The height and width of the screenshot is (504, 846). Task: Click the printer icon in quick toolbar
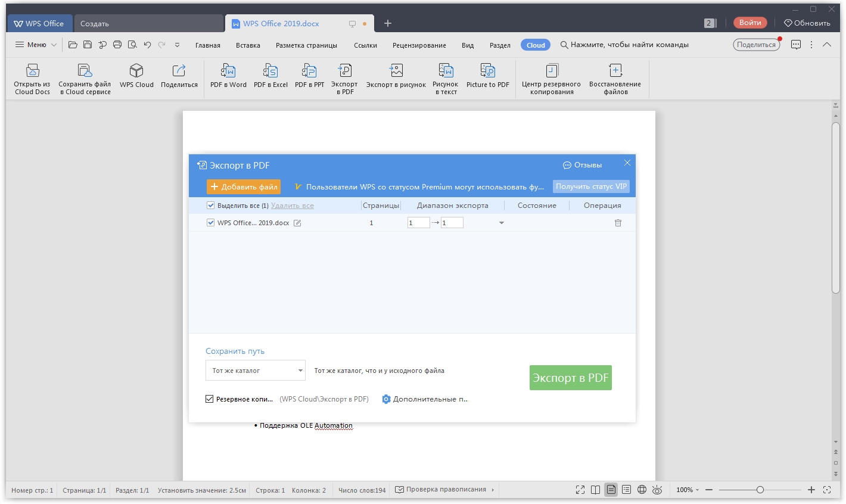click(117, 45)
